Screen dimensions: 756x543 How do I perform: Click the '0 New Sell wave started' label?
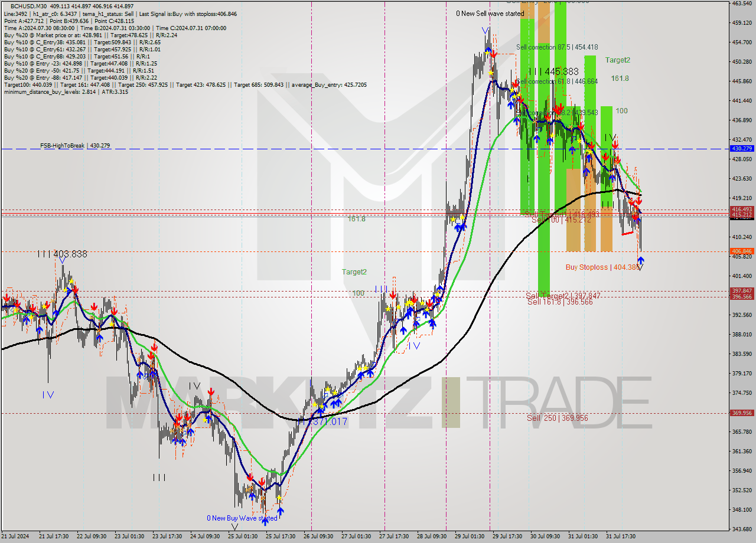[x=490, y=14]
